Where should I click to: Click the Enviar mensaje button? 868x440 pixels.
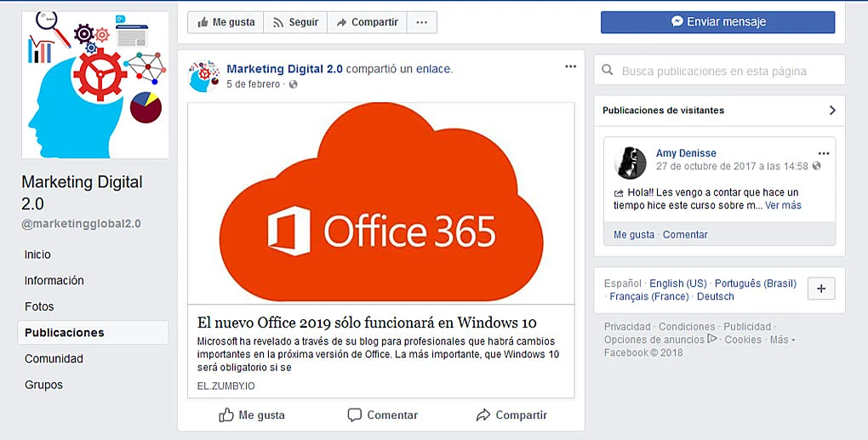(x=717, y=22)
